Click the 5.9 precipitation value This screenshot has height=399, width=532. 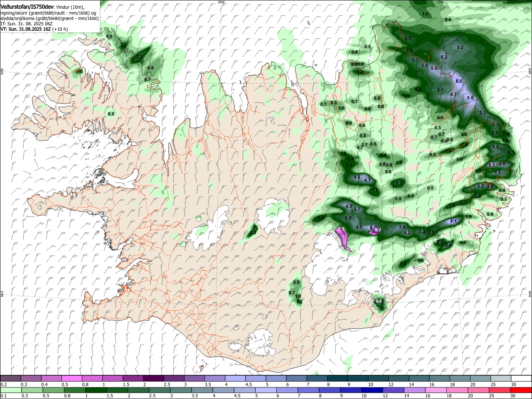pyautogui.click(x=470, y=98)
